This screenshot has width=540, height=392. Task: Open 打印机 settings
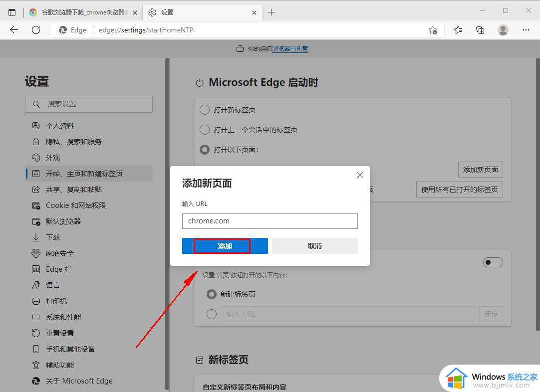(x=89, y=301)
